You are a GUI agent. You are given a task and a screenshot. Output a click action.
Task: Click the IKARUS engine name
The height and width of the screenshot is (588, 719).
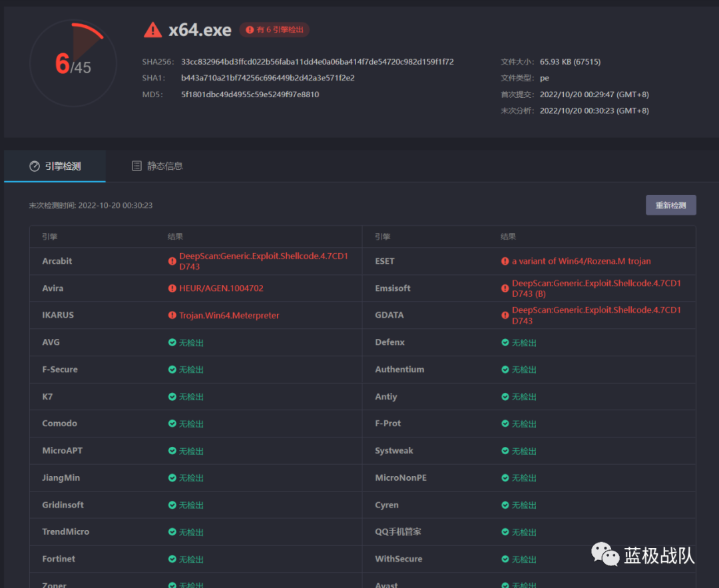click(x=58, y=315)
